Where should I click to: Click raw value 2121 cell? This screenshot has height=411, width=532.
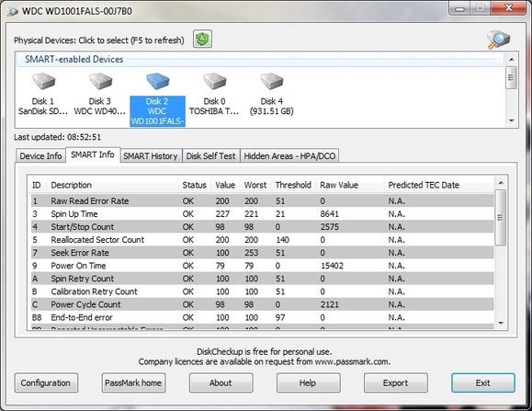[330, 304]
